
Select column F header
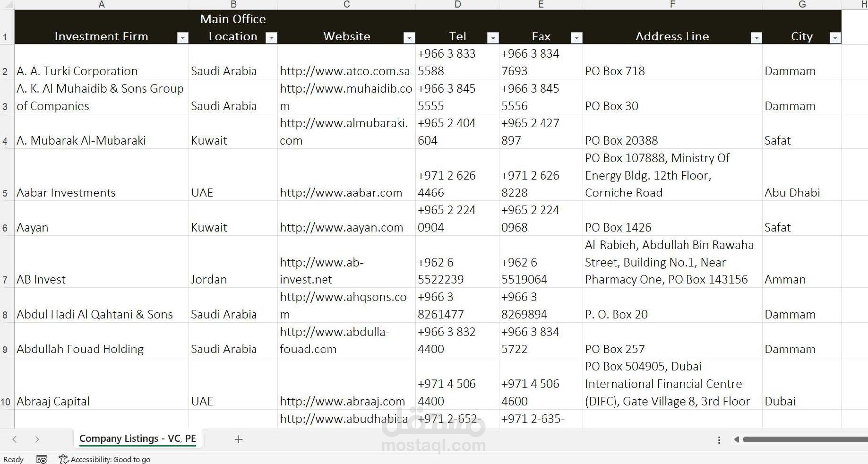pyautogui.click(x=672, y=4)
